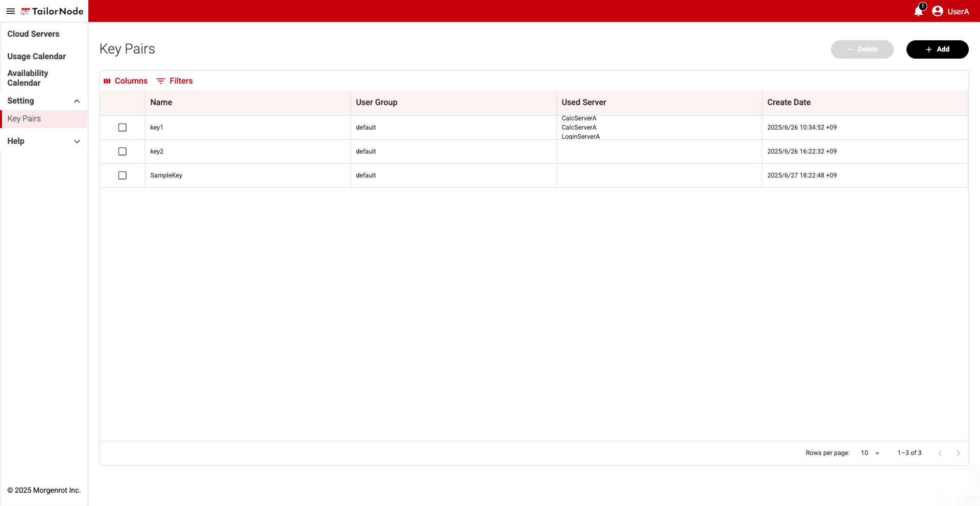980x506 pixels.
Task: Select the key1 row checkbox
Action: click(122, 128)
